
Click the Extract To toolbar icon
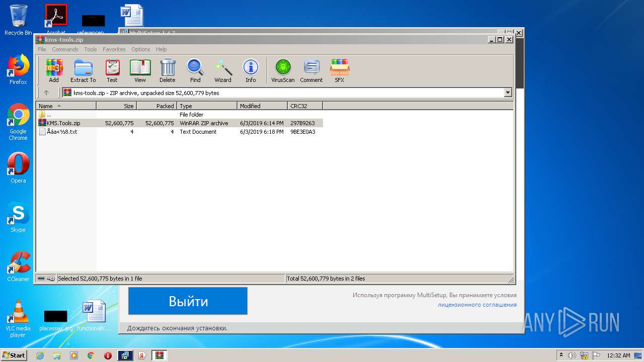(83, 70)
